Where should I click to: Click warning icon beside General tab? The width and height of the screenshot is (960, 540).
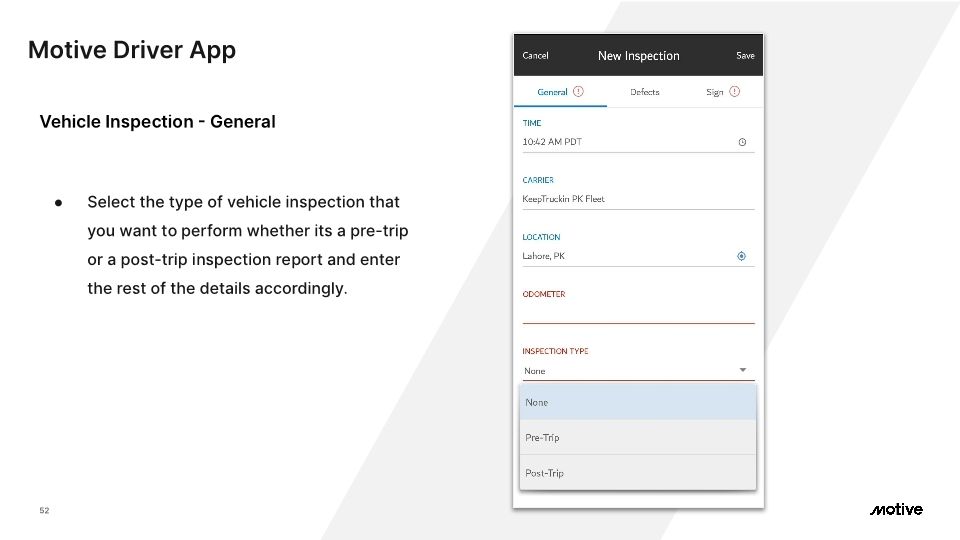pos(578,92)
